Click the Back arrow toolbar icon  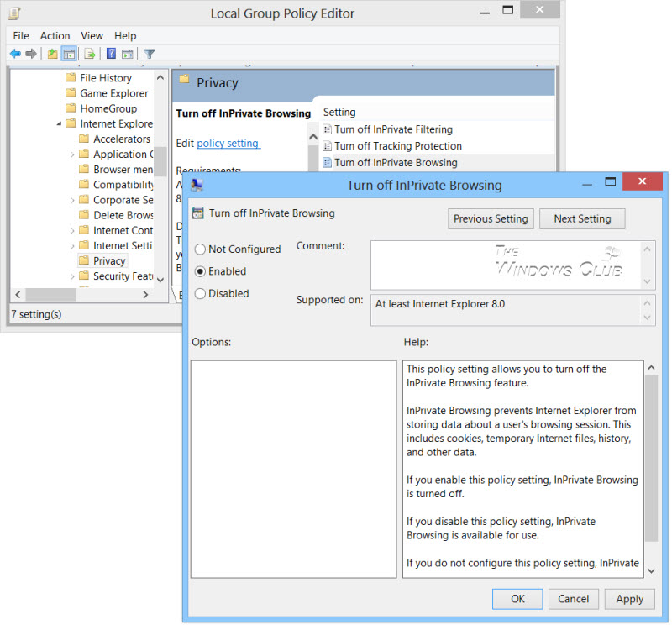click(x=15, y=54)
